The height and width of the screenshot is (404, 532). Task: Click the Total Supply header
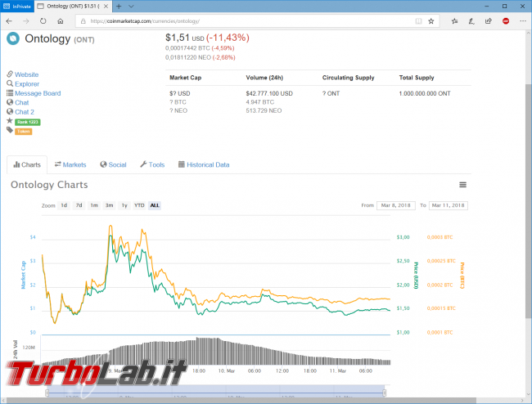[x=417, y=78]
